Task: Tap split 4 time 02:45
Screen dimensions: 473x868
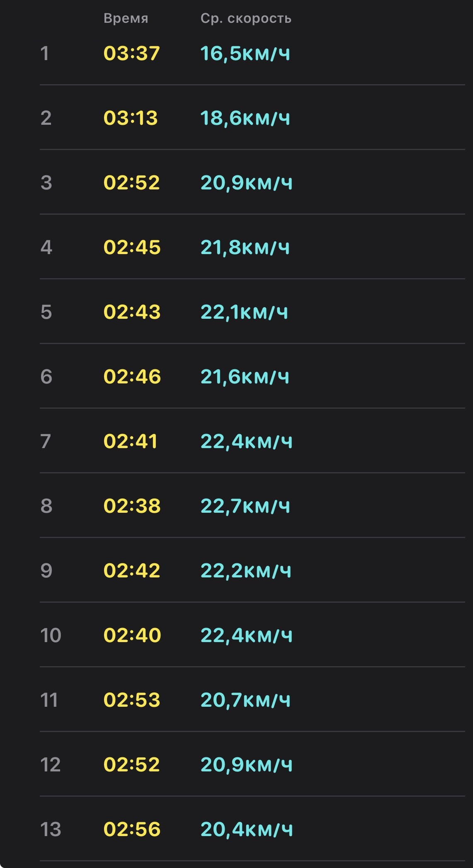Action: (x=132, y=247)
